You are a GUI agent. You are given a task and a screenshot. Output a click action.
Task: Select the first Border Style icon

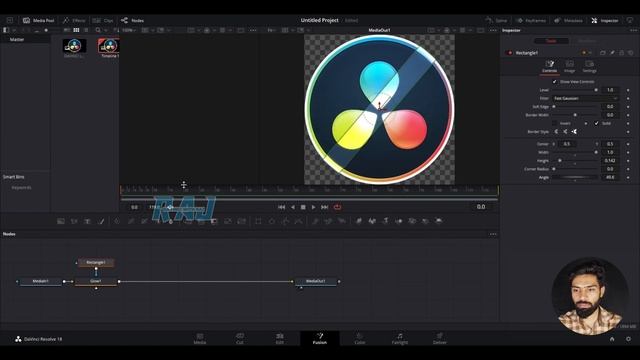556,132
